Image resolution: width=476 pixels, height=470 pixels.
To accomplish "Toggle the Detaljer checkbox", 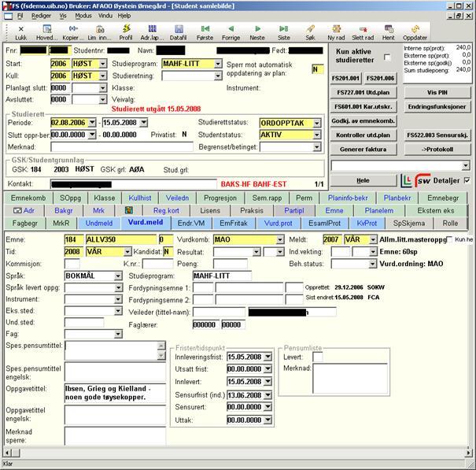I will pyautogui.click(x=467, y=180).
